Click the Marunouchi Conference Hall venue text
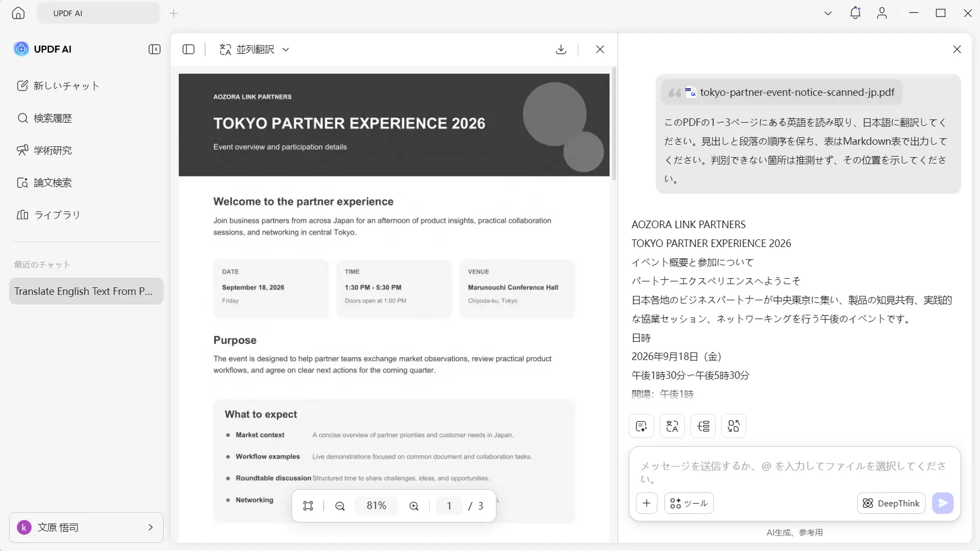 (x=513, y=287)
